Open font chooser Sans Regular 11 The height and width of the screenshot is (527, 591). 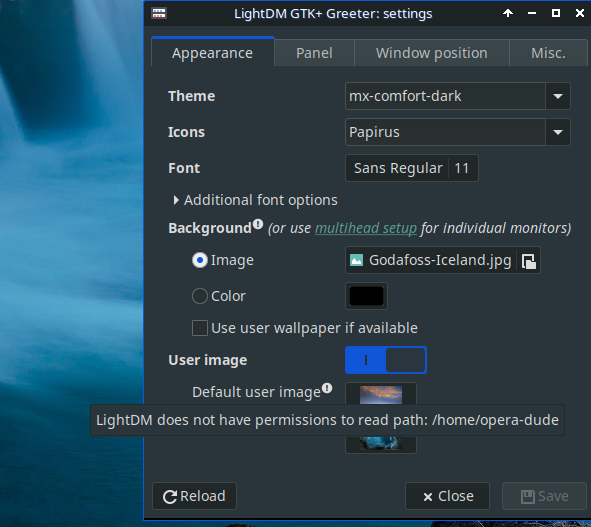point(412,168)
